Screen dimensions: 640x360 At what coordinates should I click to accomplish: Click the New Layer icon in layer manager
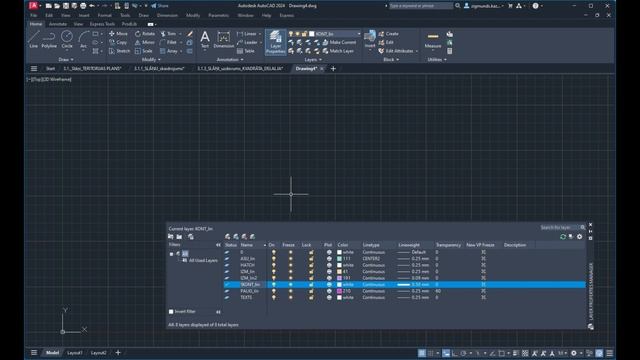pyautogui.click(x=227, y=237)
